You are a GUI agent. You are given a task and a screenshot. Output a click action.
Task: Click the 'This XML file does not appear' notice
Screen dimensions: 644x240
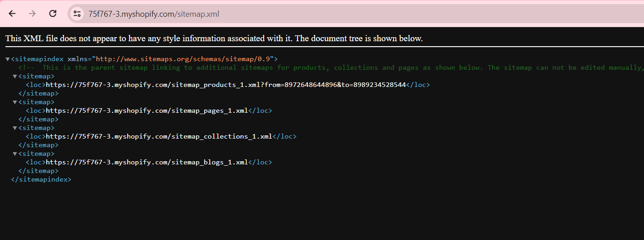coord(214,38)
